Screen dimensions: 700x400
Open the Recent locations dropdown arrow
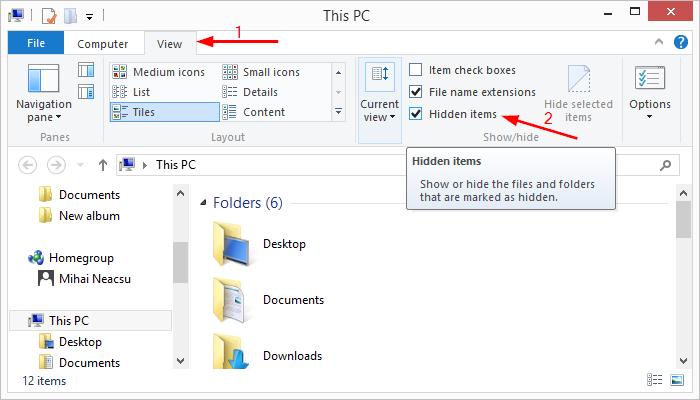pos(80,165)
